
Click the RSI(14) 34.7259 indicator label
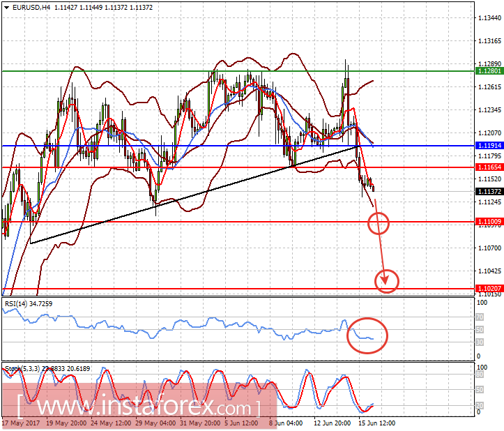(x=29, y=303)
